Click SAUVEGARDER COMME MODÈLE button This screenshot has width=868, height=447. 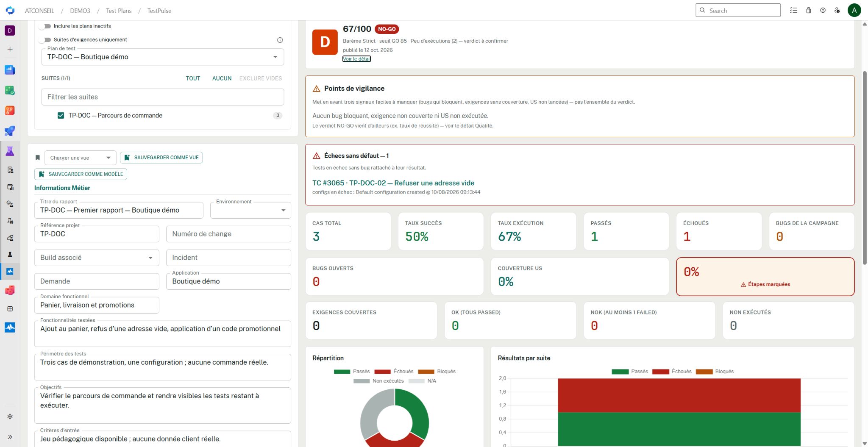pos(81,174)
